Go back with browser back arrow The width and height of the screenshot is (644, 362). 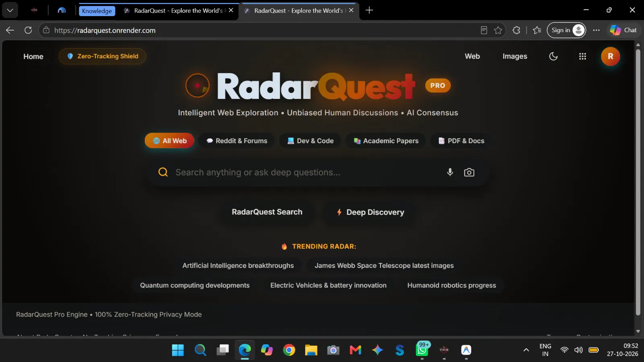click(10, 30)
